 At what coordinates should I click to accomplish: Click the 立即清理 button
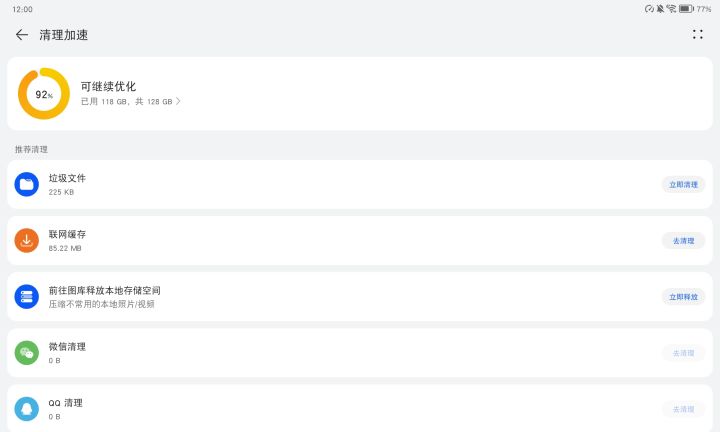pyautogui.click(x=683, y=185)
